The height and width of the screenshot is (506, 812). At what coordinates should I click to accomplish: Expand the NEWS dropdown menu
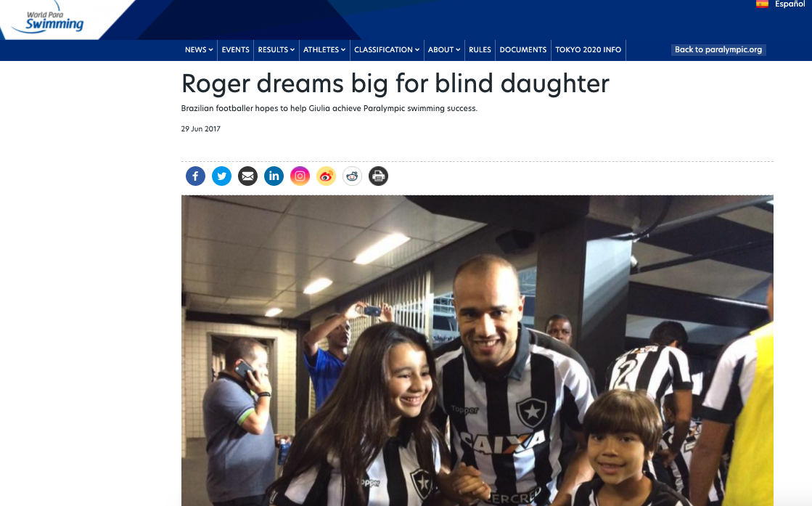[x=199, y=49]
